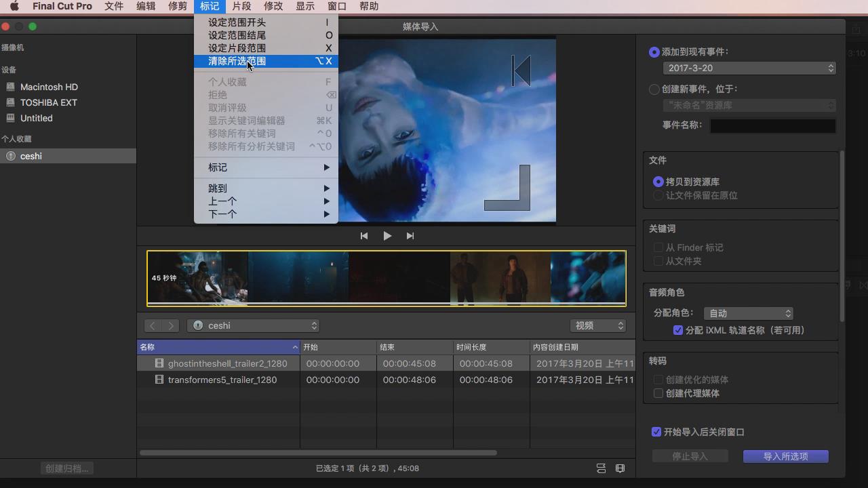
Task: Click the preview video viewer image
Action: (x=447, y=129)
